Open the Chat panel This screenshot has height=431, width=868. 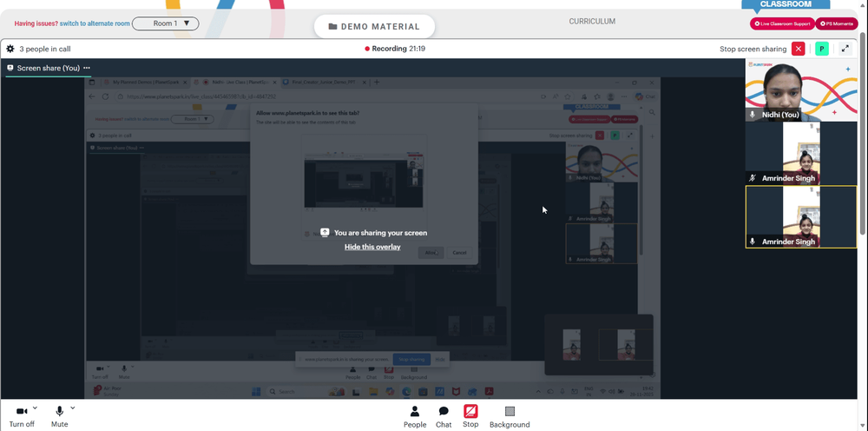click(444, 416)
